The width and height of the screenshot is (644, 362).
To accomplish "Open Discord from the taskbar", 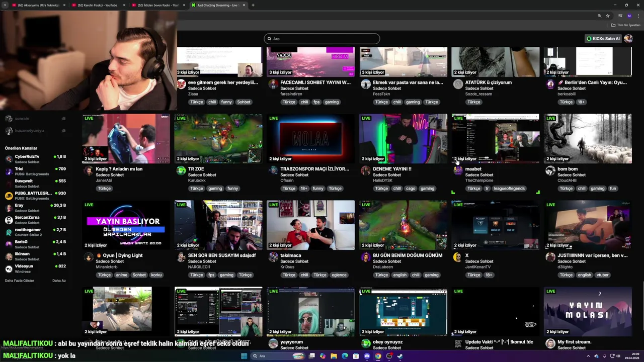I will click(x=367, y=356).
